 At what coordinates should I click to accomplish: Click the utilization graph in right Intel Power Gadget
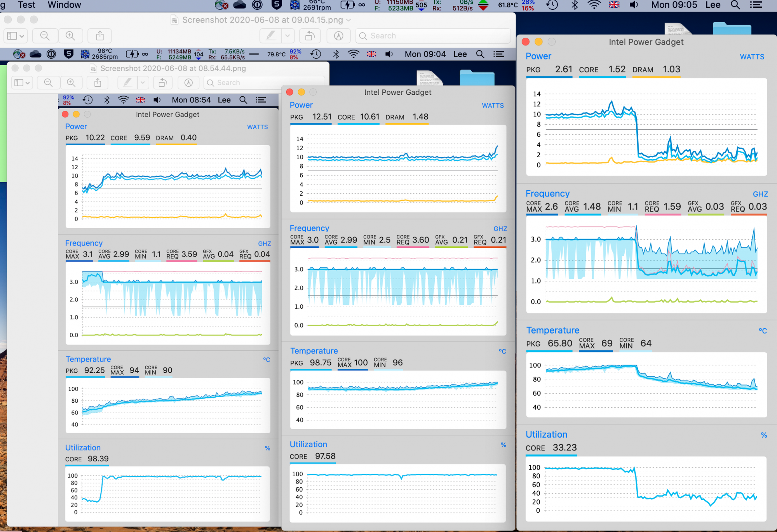pyautogui.click(x=646, y=489)
